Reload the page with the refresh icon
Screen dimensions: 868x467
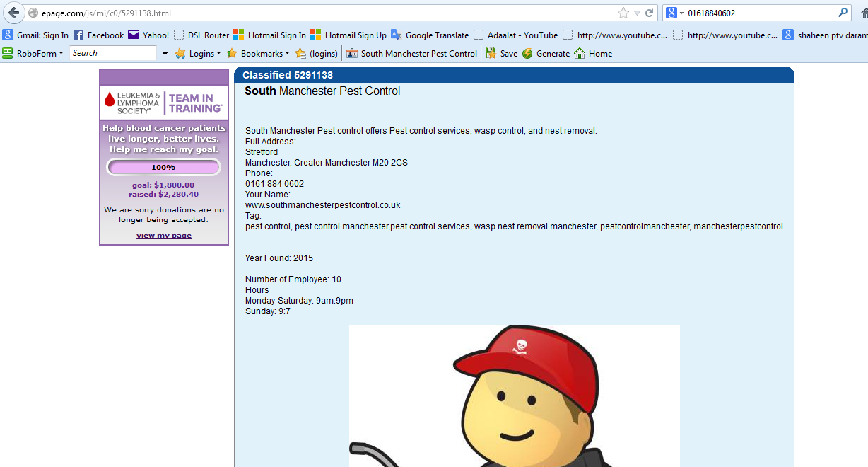[x=649, y=13]
